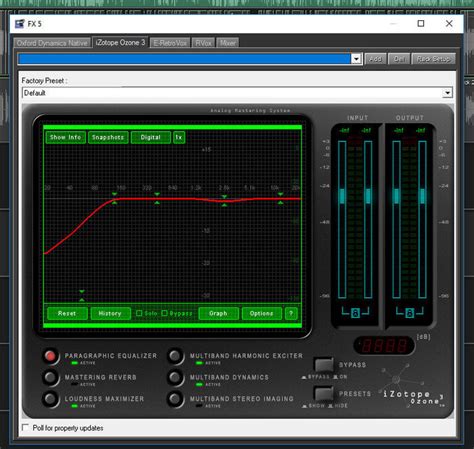Image resolution: width=474 pixels, height=449 pixels.
Task: Grab the right output gain slider
Action: [422, 196]
